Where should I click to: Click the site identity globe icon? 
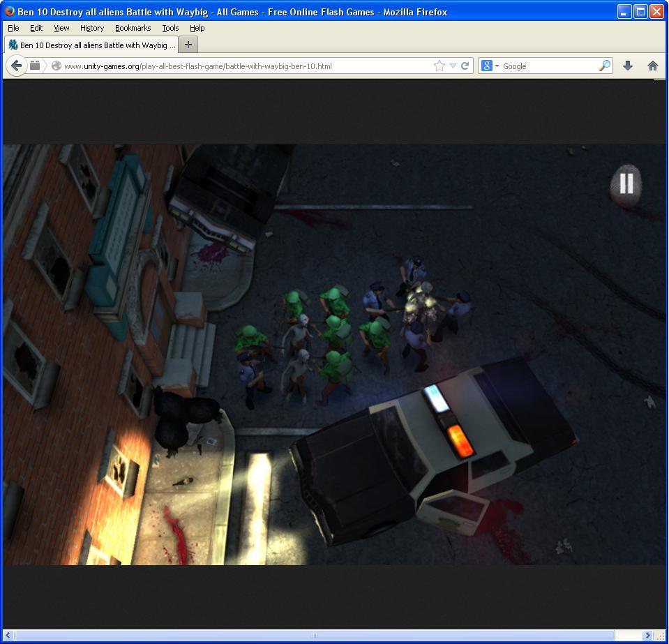pos(57,66)
